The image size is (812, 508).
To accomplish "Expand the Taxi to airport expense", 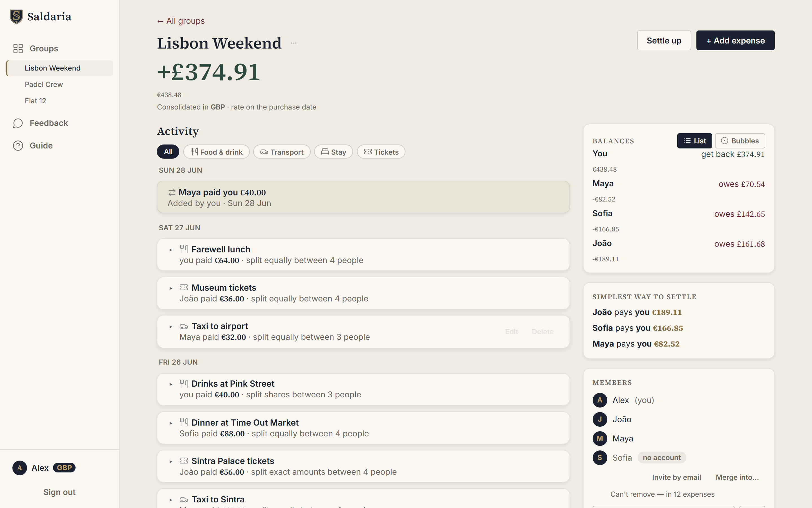I will coord(171,327).
